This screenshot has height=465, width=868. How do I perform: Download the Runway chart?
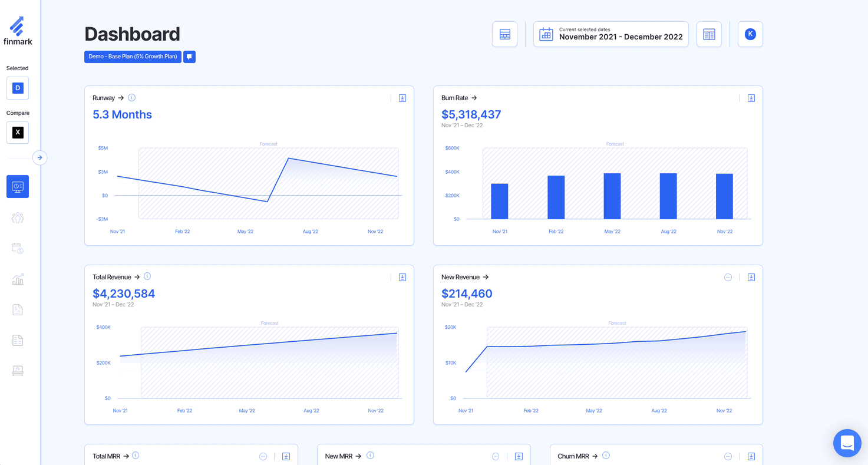(x=402, y=98)
